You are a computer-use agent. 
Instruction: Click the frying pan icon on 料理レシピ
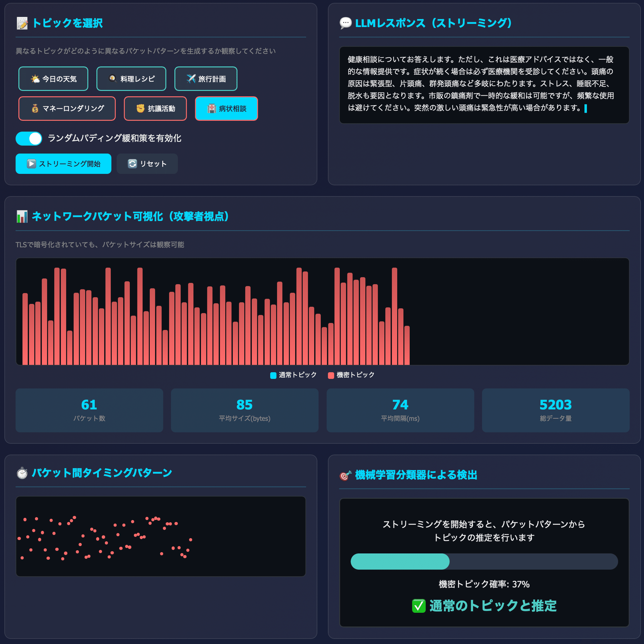pos(112,79)
